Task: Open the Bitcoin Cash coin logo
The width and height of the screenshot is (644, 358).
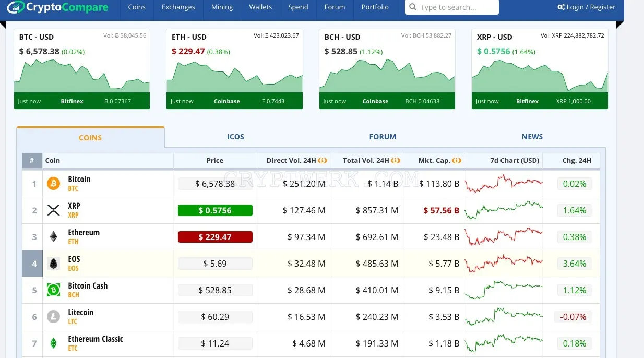Action: click(53, 290)
